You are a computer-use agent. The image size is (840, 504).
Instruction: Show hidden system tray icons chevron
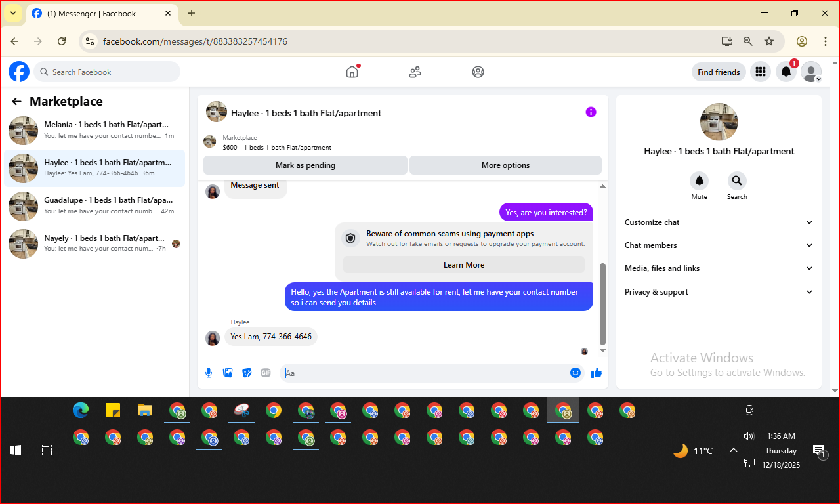pyautogui.click(x=734, y=450)
